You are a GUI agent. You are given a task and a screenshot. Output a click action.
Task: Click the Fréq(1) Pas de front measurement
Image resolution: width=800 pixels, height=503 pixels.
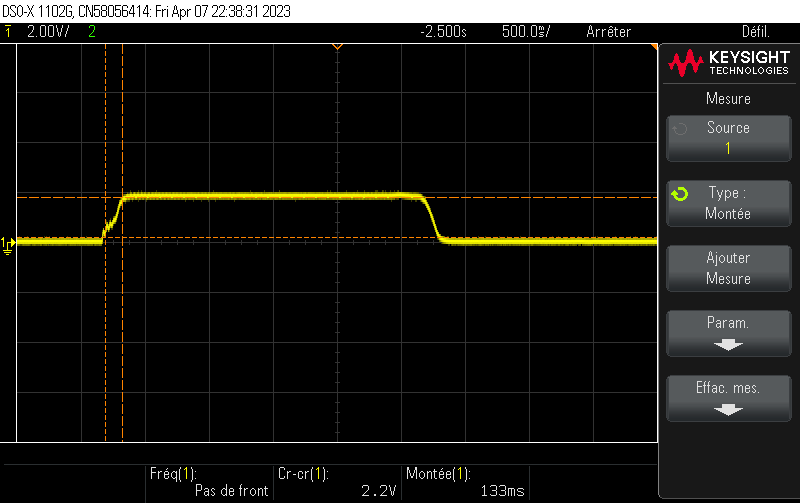[209, 482]
